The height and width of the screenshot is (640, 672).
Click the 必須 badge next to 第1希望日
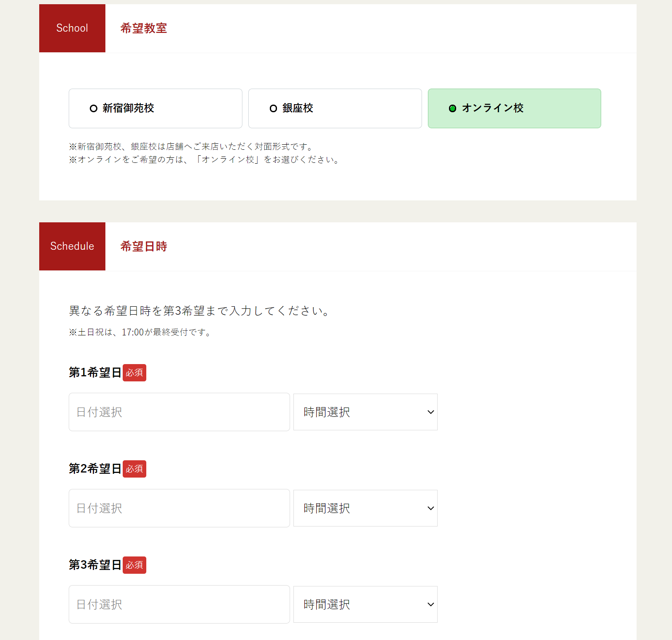[x=134, y=373]
